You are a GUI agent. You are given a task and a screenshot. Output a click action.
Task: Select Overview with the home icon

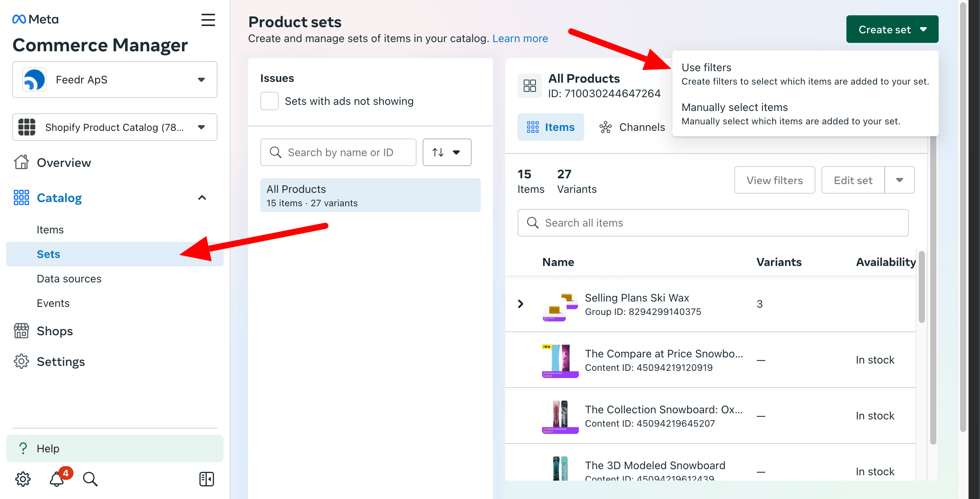tap(63, 162)
